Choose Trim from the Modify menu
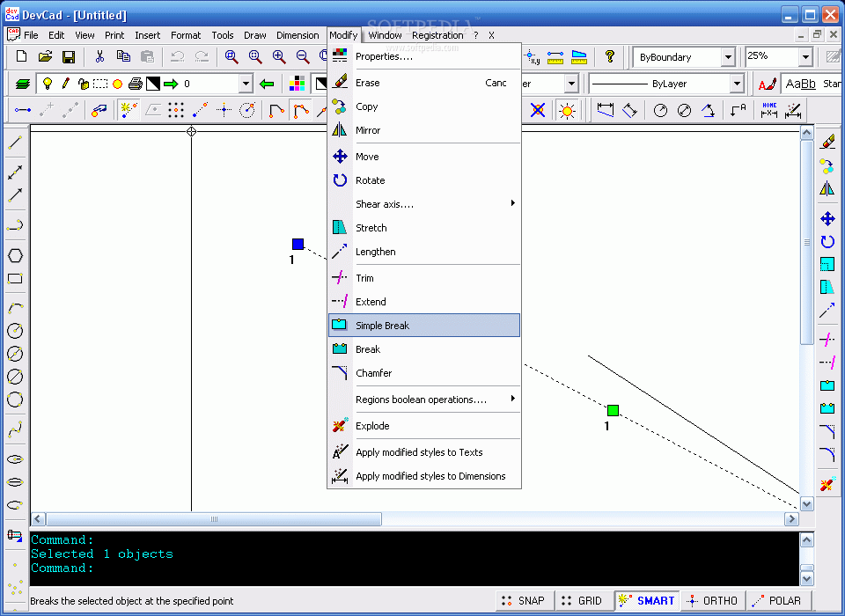Viewport: 845px width, 616px height. click(x=424, y=278)
